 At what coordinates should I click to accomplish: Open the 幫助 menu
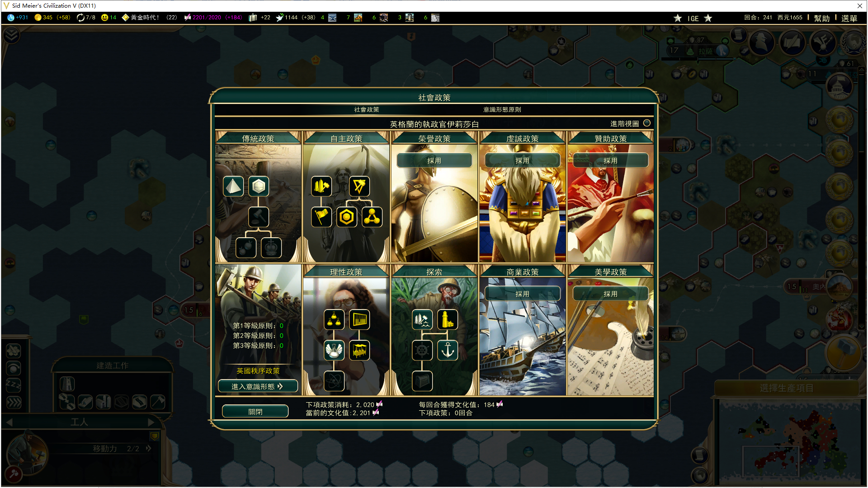coord(822,18)
